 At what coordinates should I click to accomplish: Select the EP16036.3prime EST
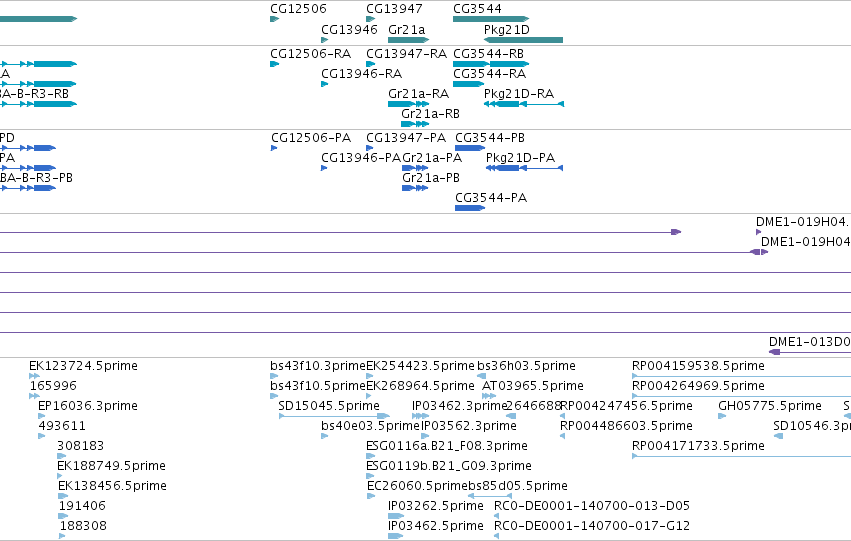click(x=88, y=406)
